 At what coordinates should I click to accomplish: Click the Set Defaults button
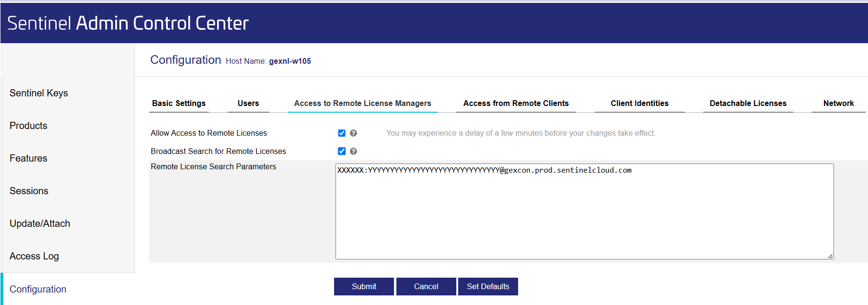(488, 286)
